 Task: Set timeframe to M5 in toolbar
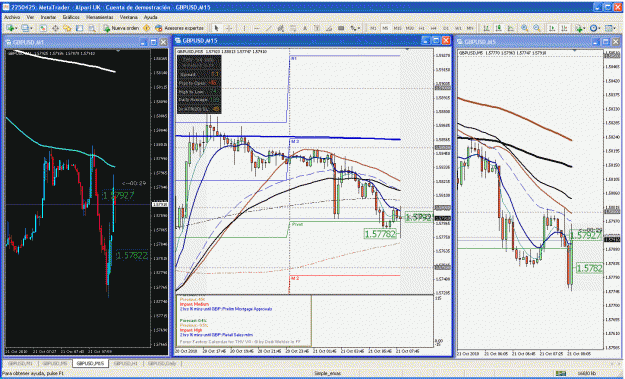[385, 28]
